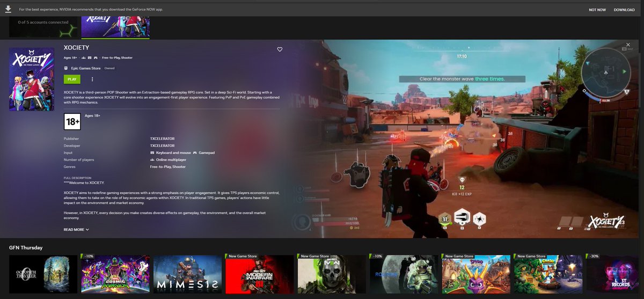Click the Developer value TXCELERATOR
The height and width of the screenshot is (299, 644).
162,145
